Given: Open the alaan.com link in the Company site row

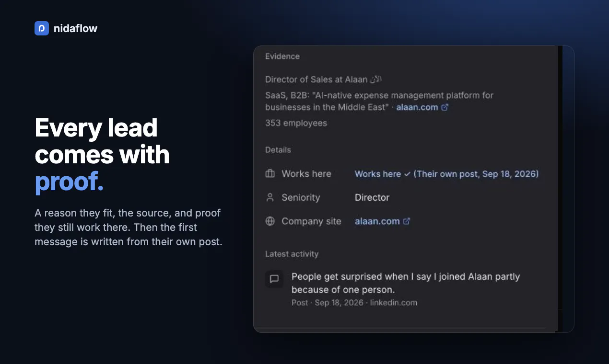Looking at the screenshot, I should click(377, 221).
